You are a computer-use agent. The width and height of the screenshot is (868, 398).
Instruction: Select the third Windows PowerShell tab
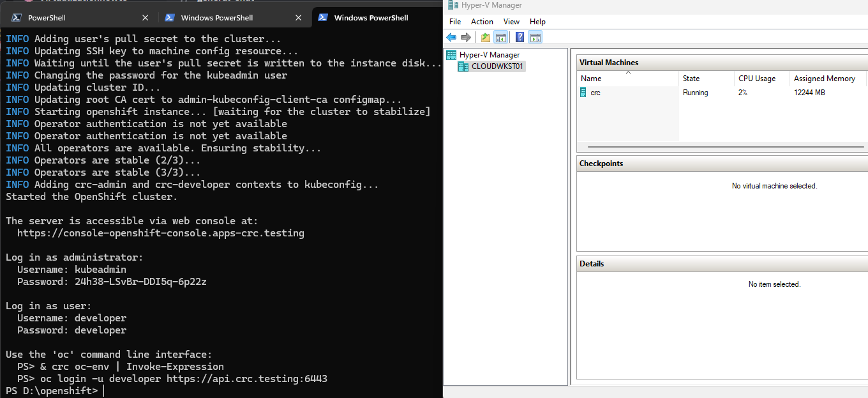(377, 17)
